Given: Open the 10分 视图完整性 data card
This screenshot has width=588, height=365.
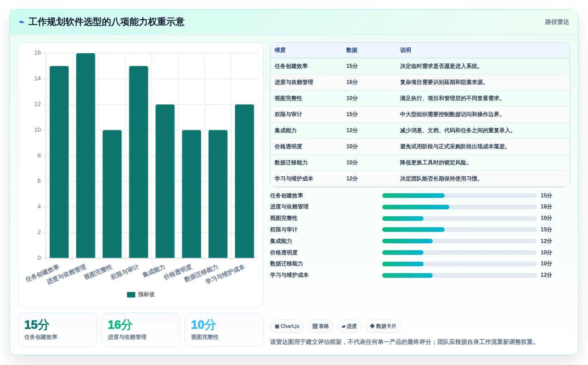Looking at the screenshot, I should click(x=224, y=330).
